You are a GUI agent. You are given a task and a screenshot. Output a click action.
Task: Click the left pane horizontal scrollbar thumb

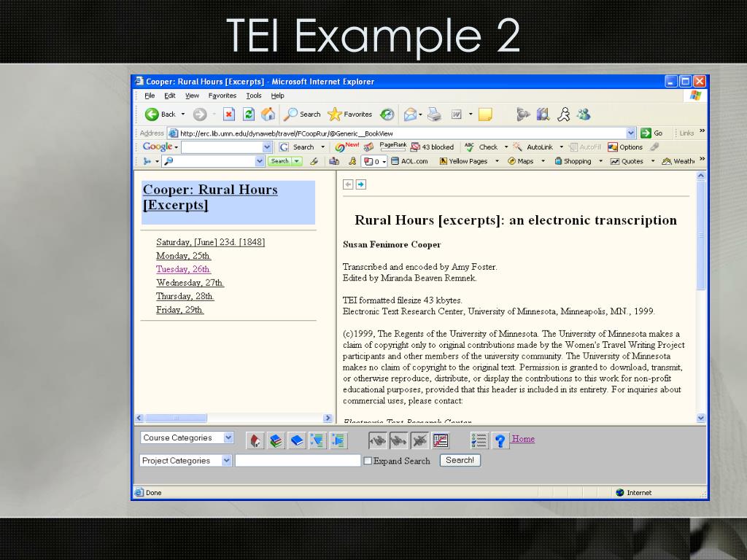pos(176,418)
